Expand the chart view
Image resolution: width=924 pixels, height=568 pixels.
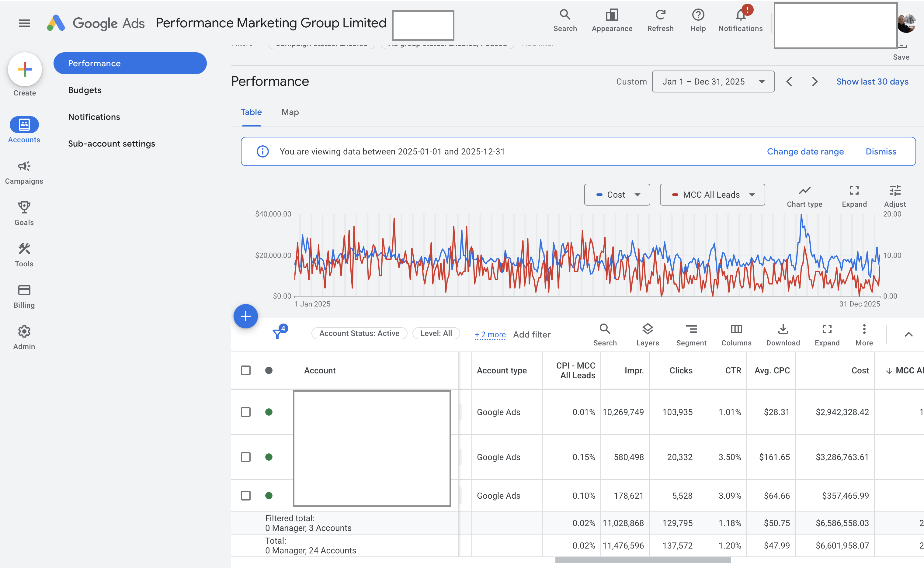click(x=854, y=196)
